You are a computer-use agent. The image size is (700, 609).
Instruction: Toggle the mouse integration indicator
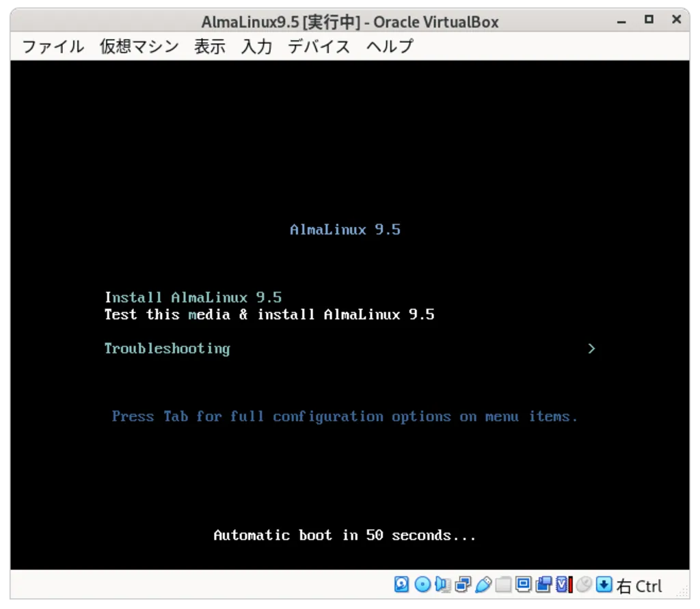[583, 584]
